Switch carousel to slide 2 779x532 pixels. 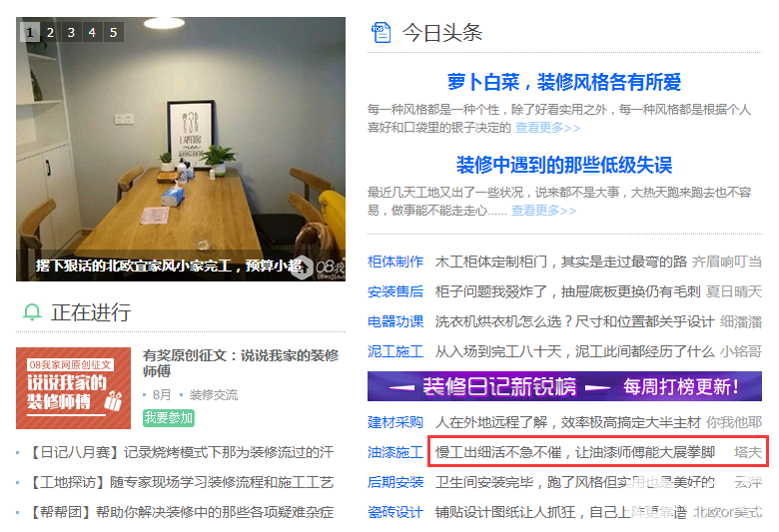point(51,32)
